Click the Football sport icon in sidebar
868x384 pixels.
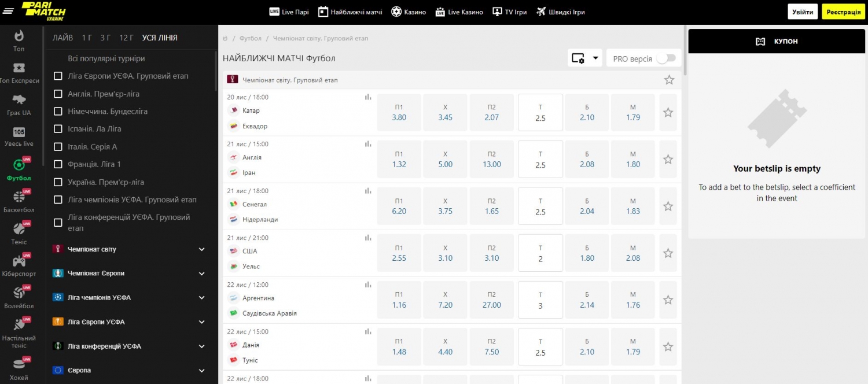(19, 165)
